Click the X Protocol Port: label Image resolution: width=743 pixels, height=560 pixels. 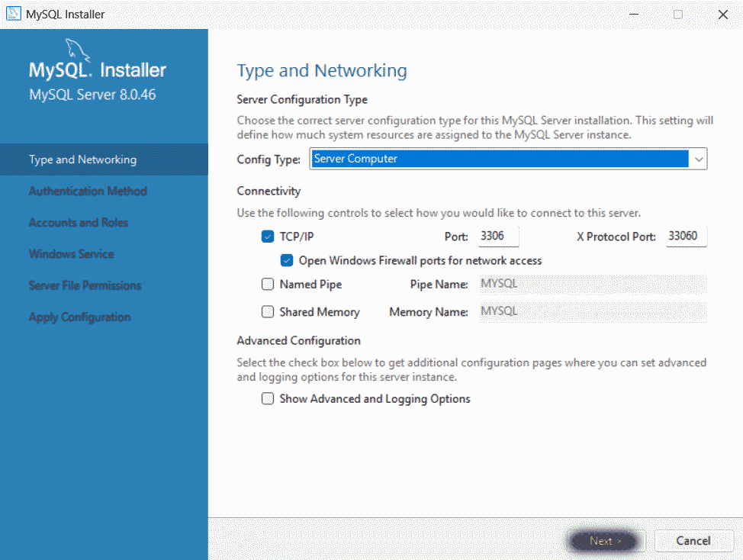point(616,237)
